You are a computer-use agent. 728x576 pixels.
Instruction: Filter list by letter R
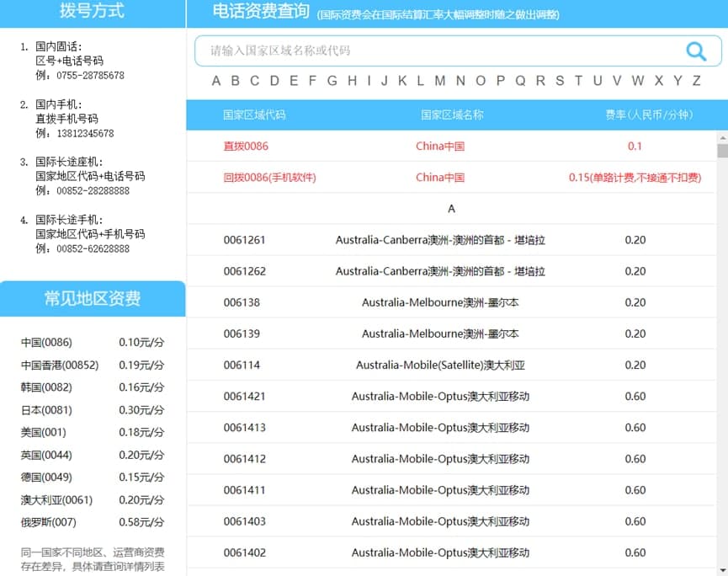tap(539, 81)
